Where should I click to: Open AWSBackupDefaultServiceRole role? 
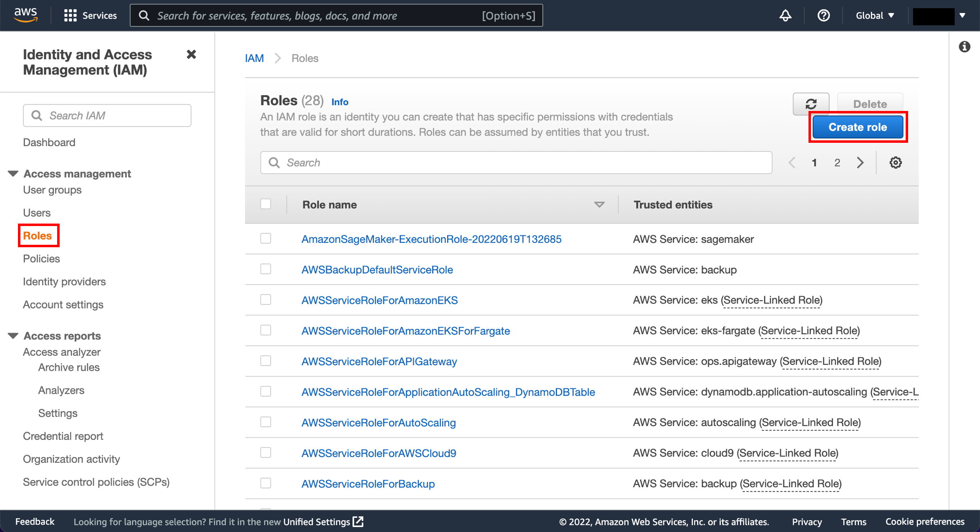377,270
